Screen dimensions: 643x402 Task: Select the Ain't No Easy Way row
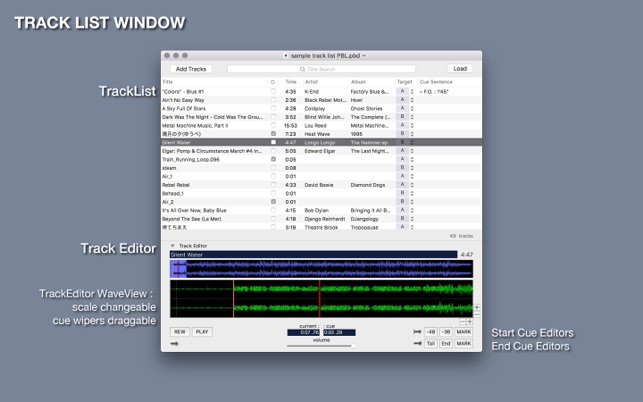tap(322, 100)
